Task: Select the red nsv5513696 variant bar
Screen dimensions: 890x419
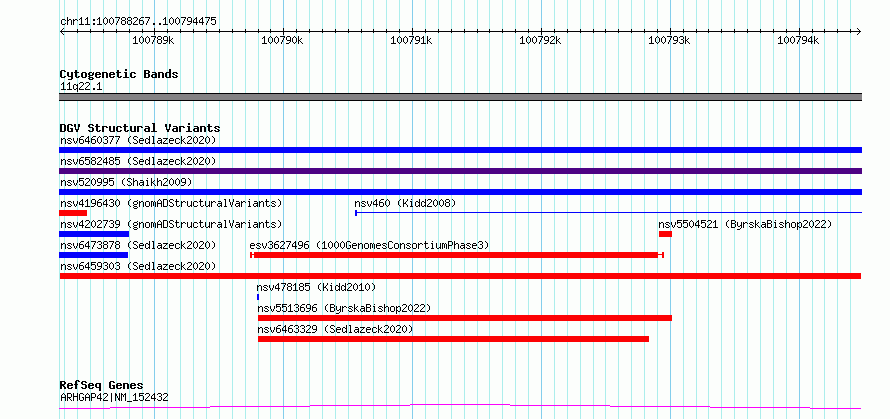Action: pos(465,318)
